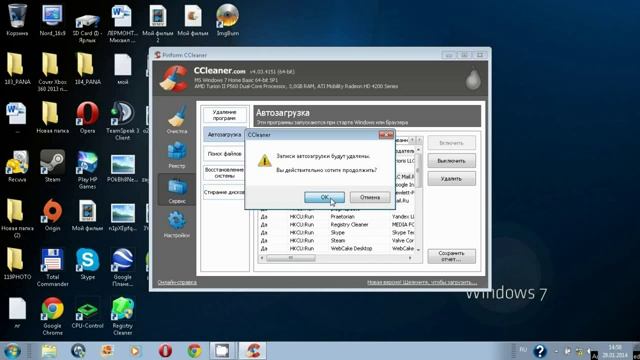Image resolution: width=640 pixels, height=360 pixels.
Task: Click the taskbar clock
Action: click(615, 351)
